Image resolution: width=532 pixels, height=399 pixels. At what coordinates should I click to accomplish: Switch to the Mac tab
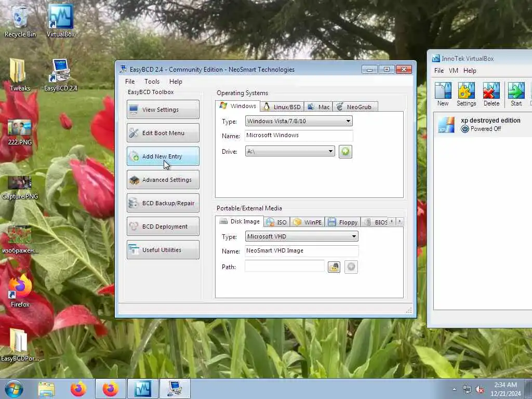click(318, 107)
